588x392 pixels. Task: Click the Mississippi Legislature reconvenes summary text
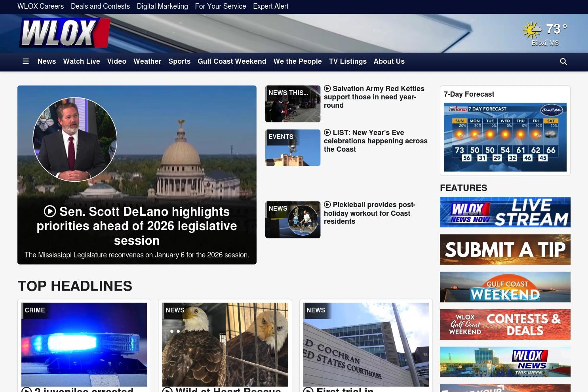(x=137, y=255)
